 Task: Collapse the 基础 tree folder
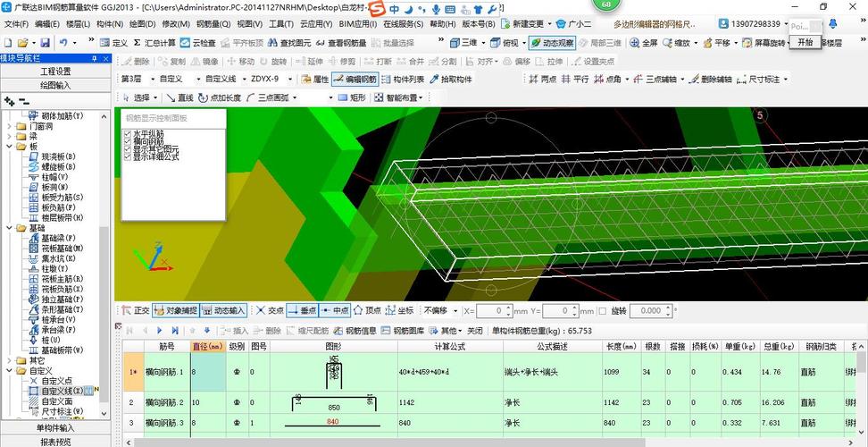[x=10, y=228]
